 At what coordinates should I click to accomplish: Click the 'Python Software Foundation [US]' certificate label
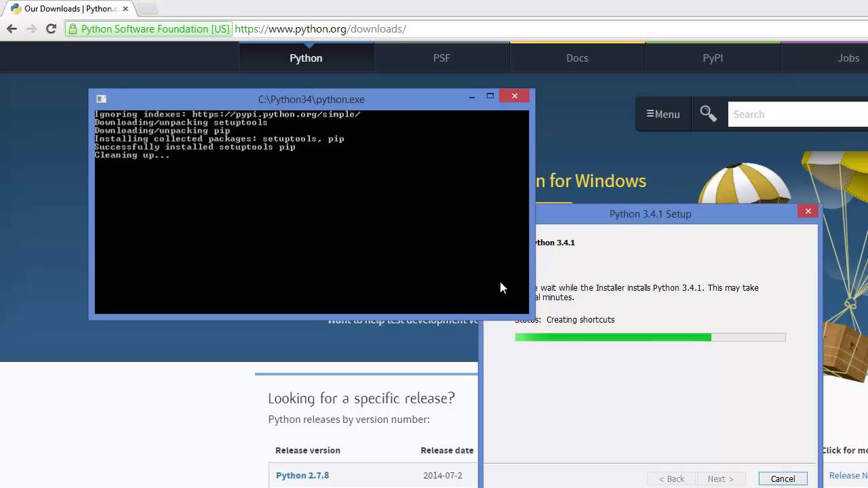[155, 28]
